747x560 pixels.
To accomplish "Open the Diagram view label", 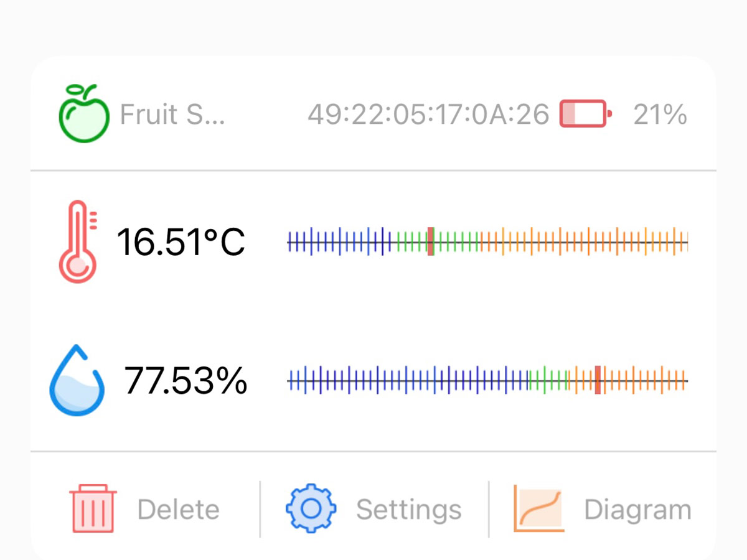I will point(637,510).
